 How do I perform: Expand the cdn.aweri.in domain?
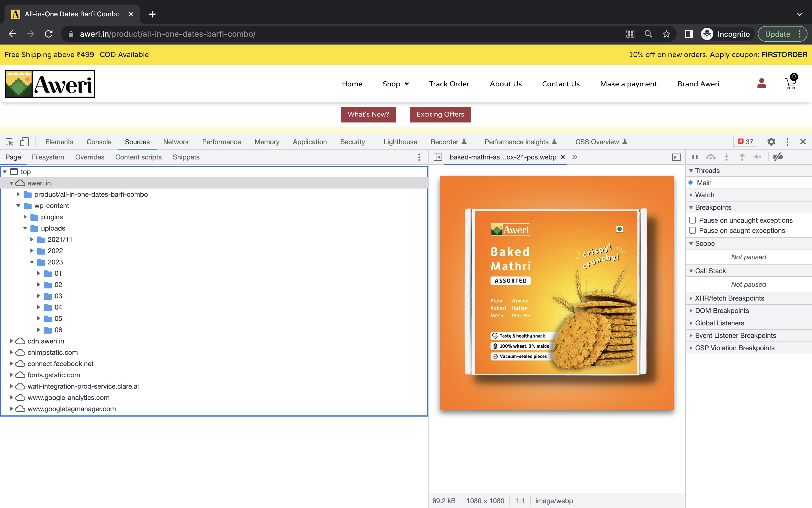coord(11,341)
